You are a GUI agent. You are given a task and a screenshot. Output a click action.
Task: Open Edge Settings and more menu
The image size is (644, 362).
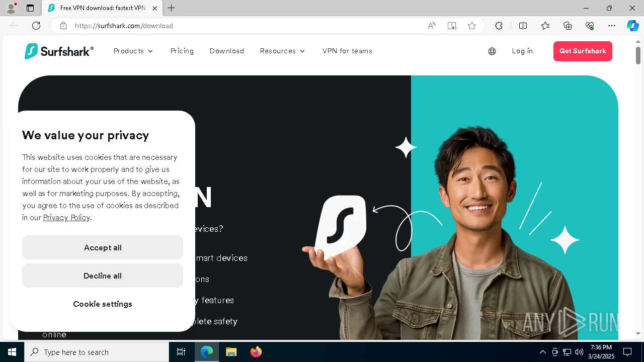point(612,26)
